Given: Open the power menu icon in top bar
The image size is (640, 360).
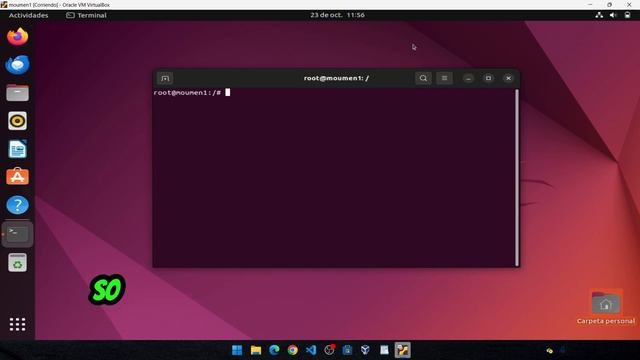Looking at the screenshot, I should click(x=627, y=15).
